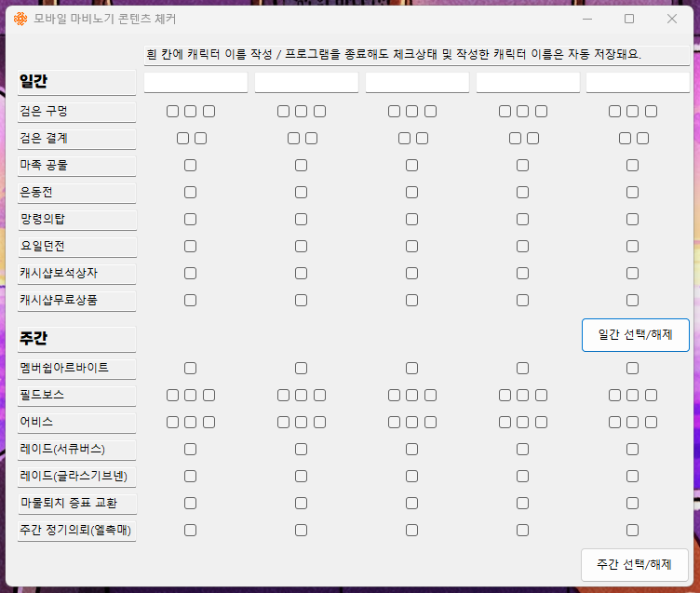700x593 pixels.
Task: Toggle 마족 공물 for fourth character
Action: [x=522, y=165]
